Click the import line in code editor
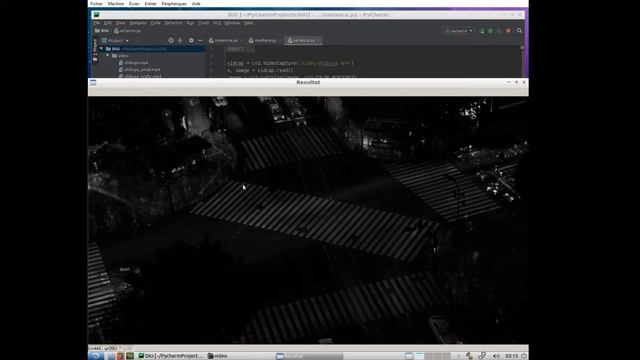Screen dimensions: 640x360 [241, 49]
